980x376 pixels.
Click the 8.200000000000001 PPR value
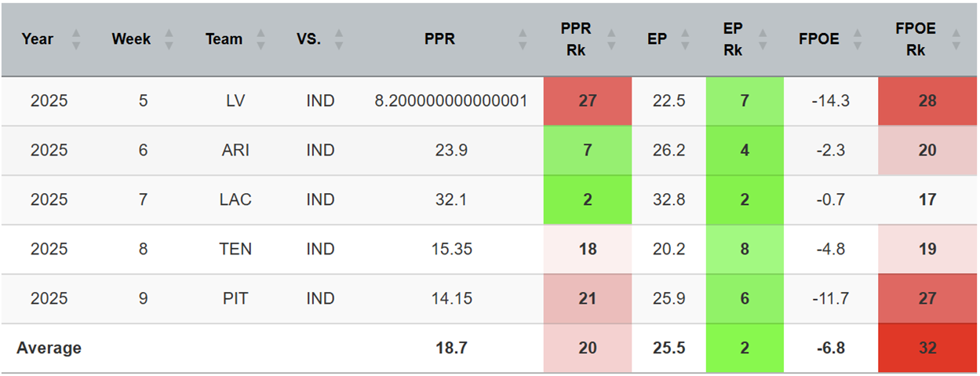click(451, 101)
